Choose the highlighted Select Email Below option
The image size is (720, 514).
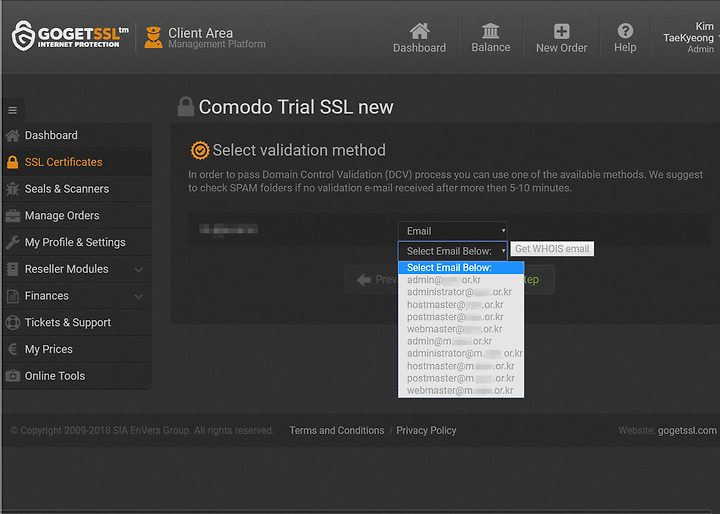pos(461,267)
